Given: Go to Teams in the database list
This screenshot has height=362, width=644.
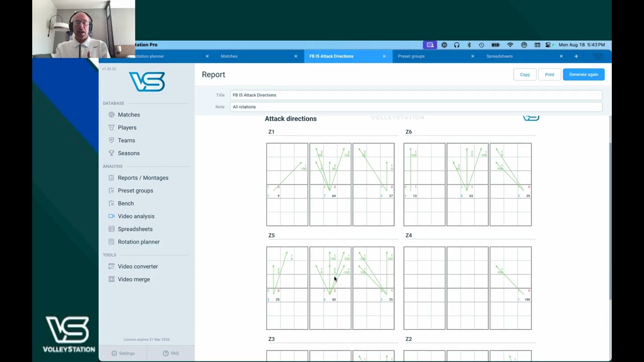Looking at the screenshot, I should point(126,140).
